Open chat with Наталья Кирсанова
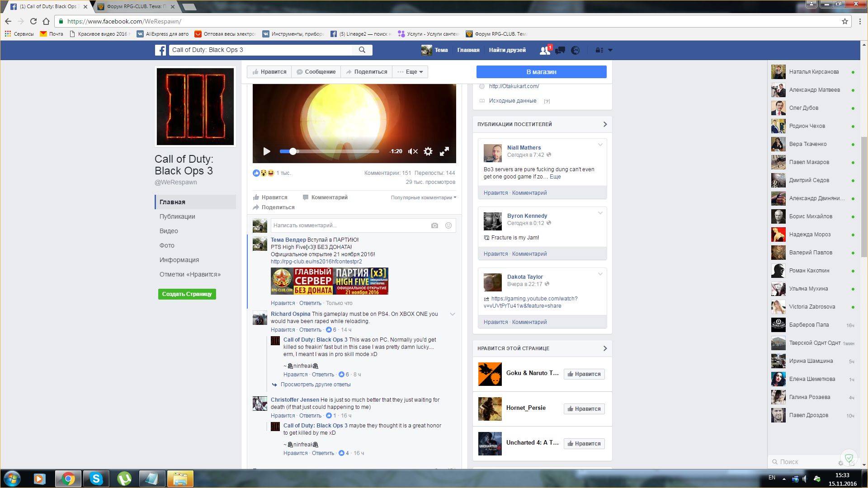868x488 pixels. [813, 72]
